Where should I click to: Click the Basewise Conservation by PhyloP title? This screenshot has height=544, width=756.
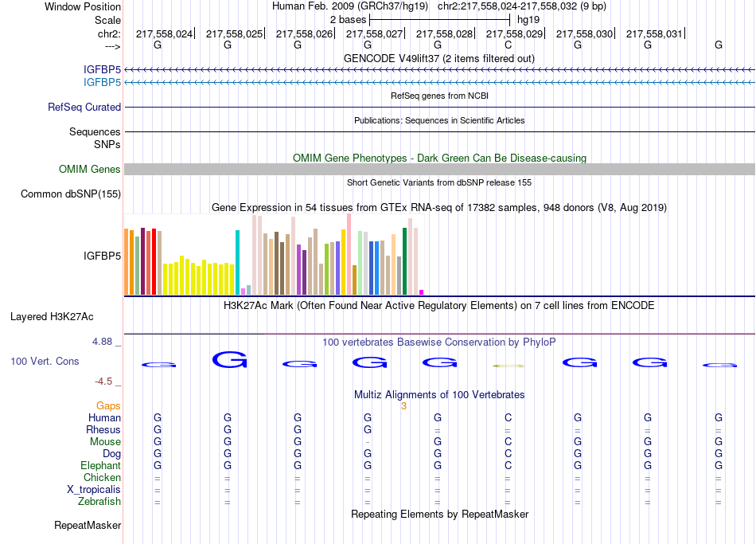pyautogui.click(x=438, y=342)
